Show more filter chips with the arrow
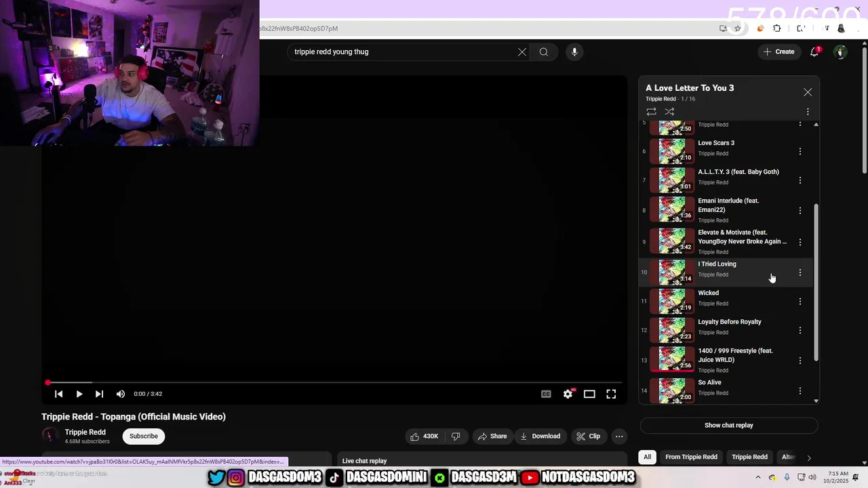The image size is (868, 488). tap(808, 457)
